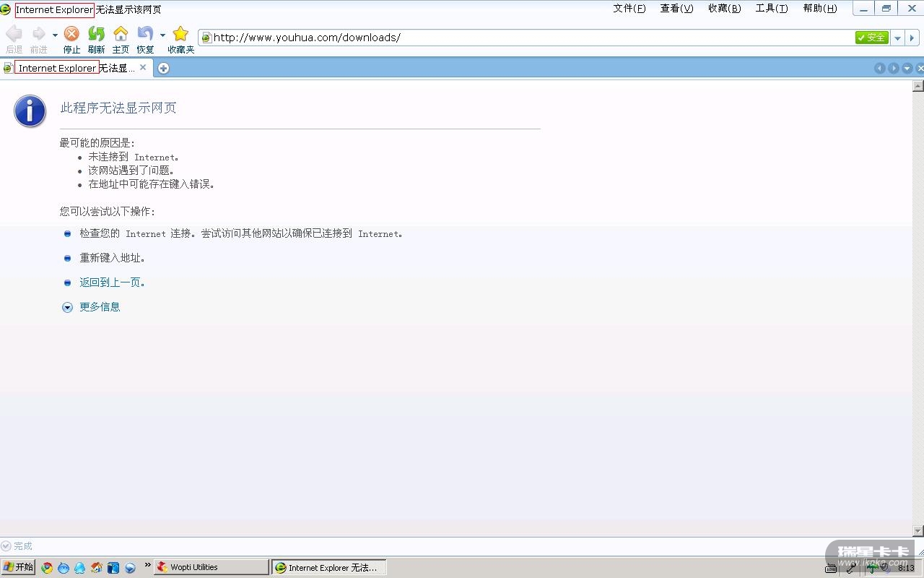This screenshot has height=578, width=924.
Task: Click the 完成 status bar text
Action: [23, 546]
